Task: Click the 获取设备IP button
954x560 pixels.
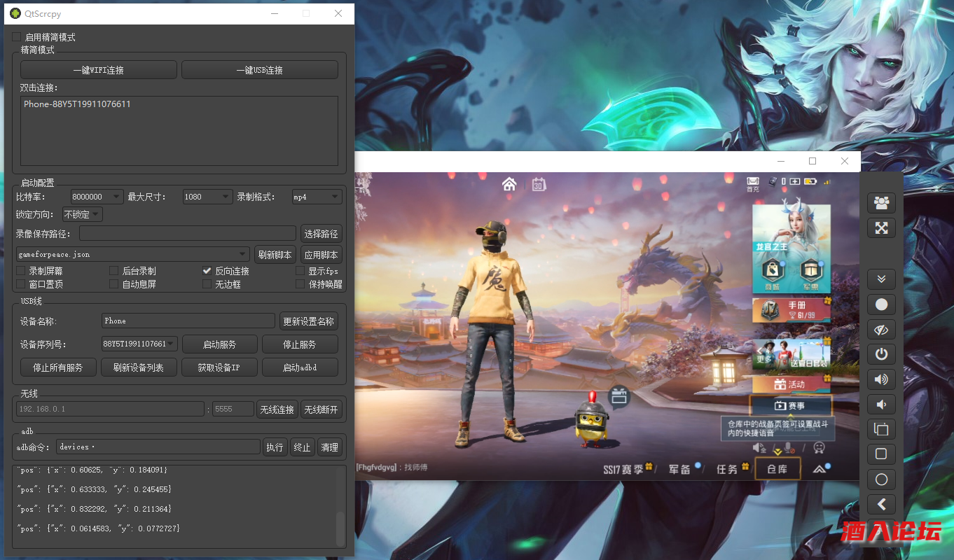Action: pyautogui.click(x=220, y=367)
